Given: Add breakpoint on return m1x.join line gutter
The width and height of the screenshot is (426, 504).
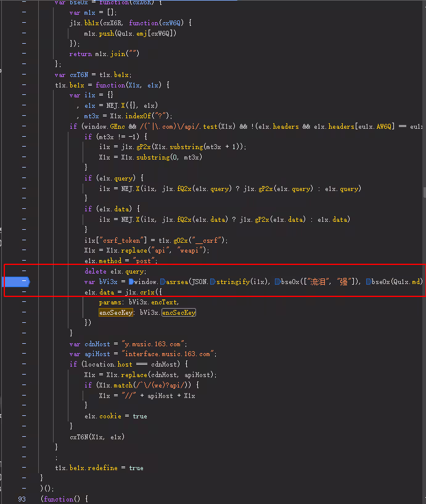Looking at the screenshot, I should pos(23,54).
